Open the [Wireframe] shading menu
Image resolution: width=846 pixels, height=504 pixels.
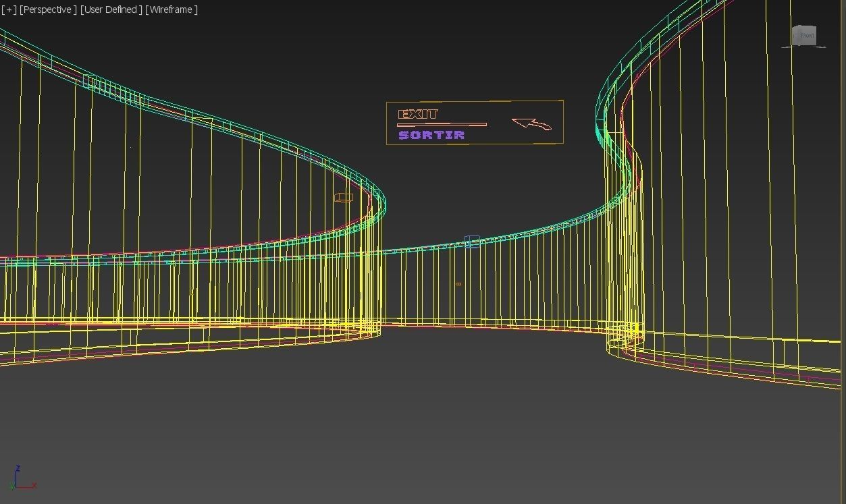pyautogui.click(x=171, y=9)
